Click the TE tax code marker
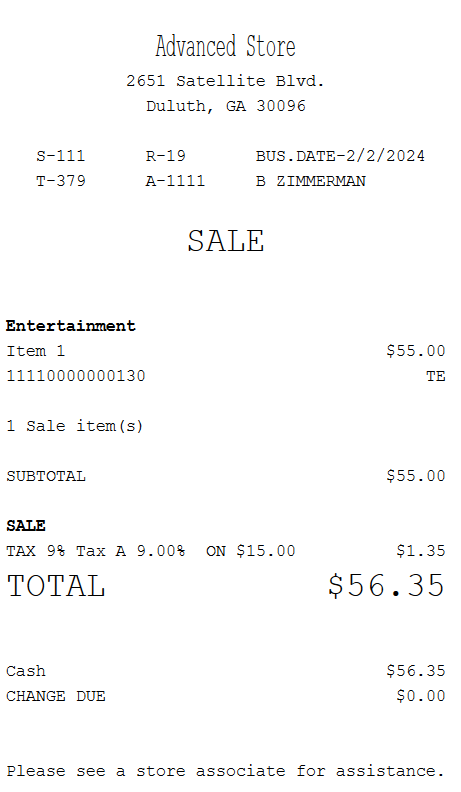 pyautogui.click(x=436, y=376)
